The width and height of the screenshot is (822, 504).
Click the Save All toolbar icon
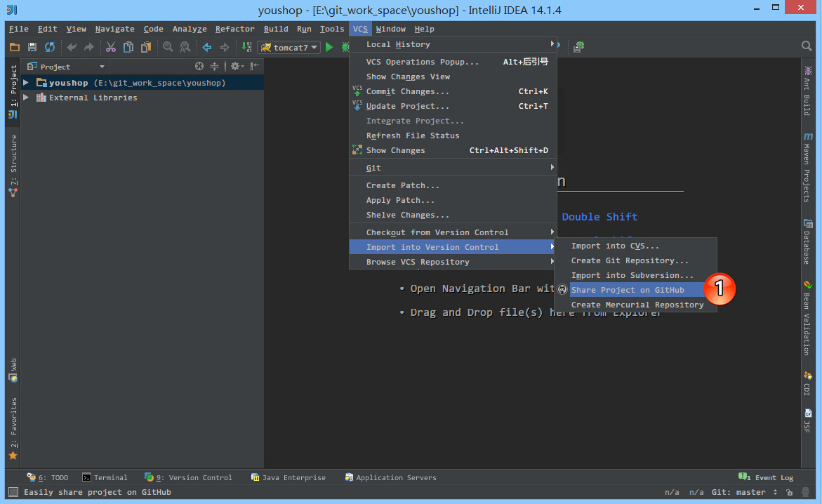click(32, 47)
